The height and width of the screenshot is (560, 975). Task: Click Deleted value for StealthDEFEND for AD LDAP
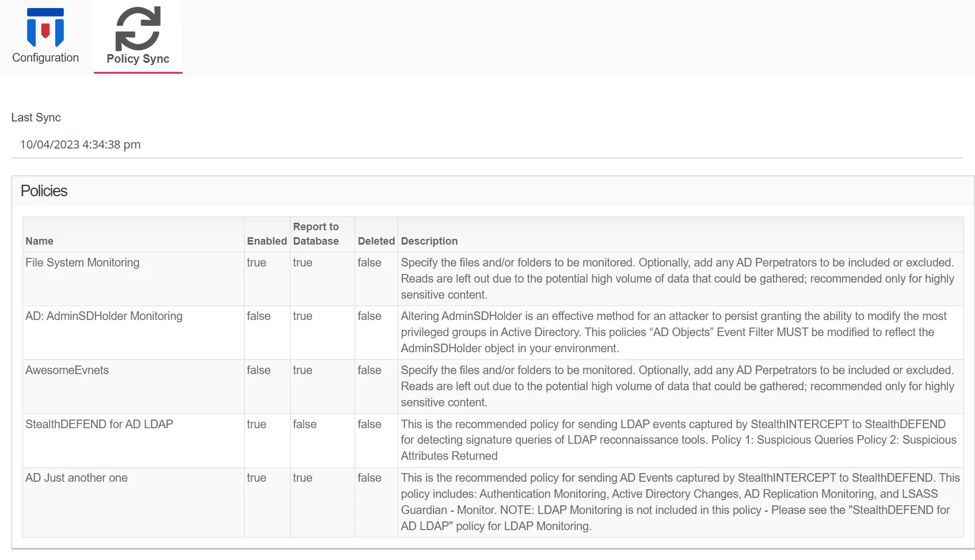pos(370,424)
